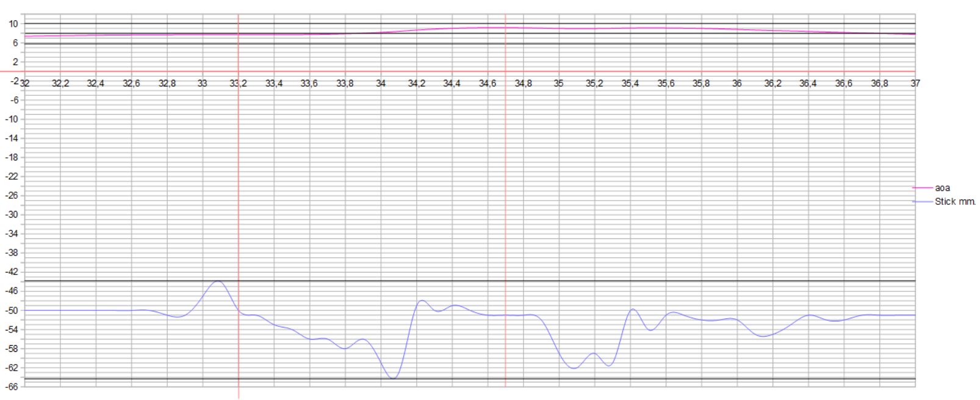
Task: Select the x-axis label 33
Action: tap(203, 84)
